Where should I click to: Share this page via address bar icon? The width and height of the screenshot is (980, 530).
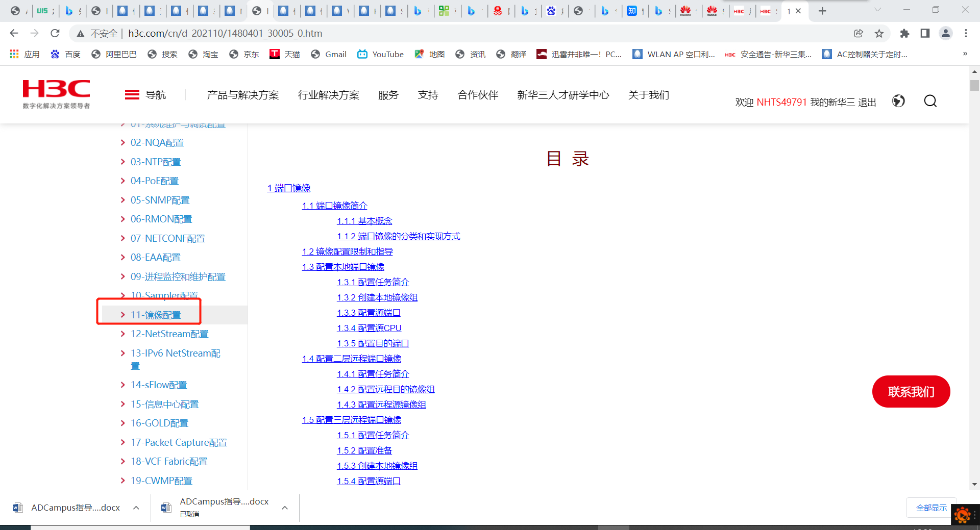(859, 33)
